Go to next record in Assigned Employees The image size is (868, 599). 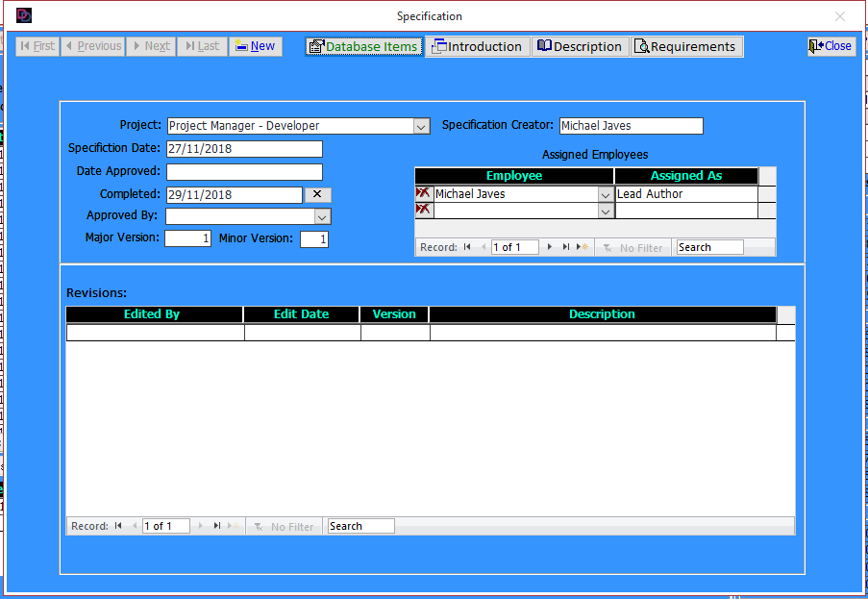pos(549,247)
